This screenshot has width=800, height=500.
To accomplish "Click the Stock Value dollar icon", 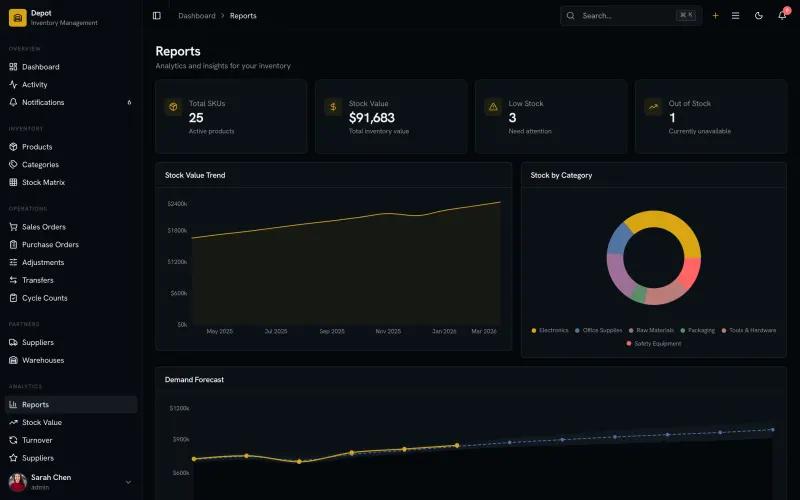I will (333, 107).
